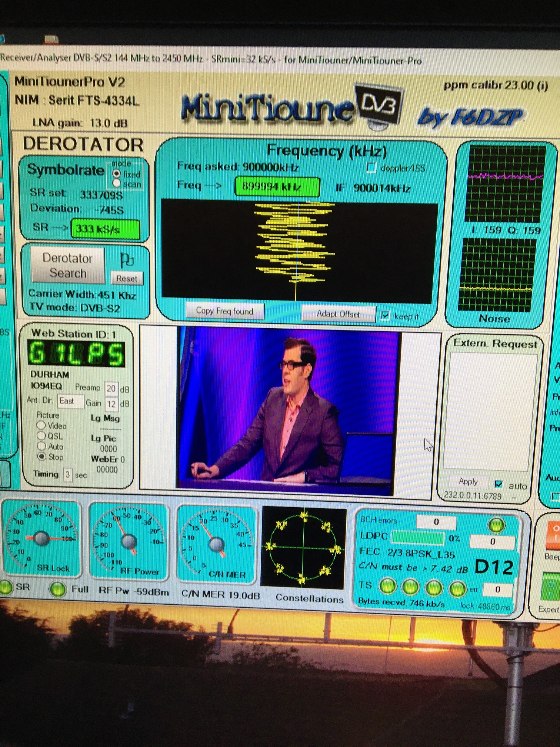Click the TS err count field
This screenshot has width=560, height=747.
click(498, 589)
